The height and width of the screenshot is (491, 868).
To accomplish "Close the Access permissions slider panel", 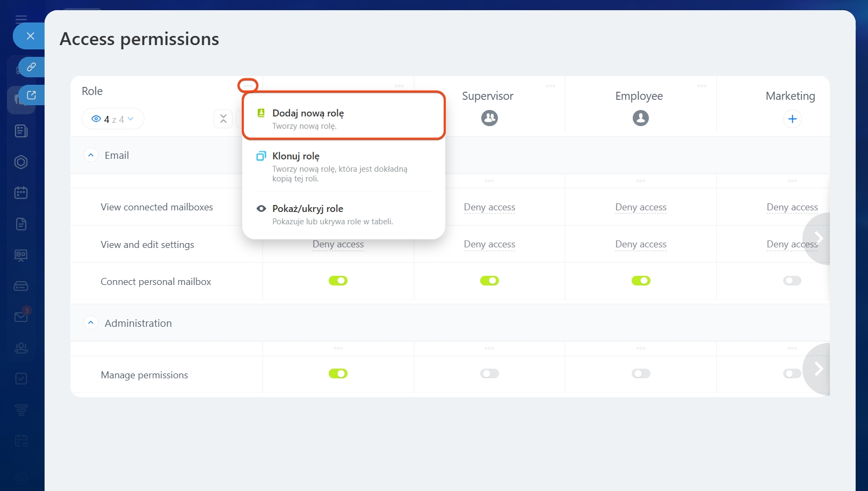I will coord(30,36).
